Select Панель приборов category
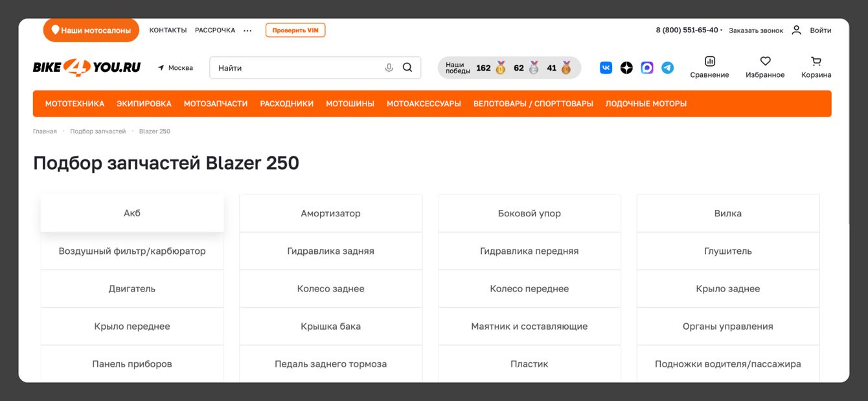Screen dimensions: 868x401 pyautogui.click(x=132, y=363)
